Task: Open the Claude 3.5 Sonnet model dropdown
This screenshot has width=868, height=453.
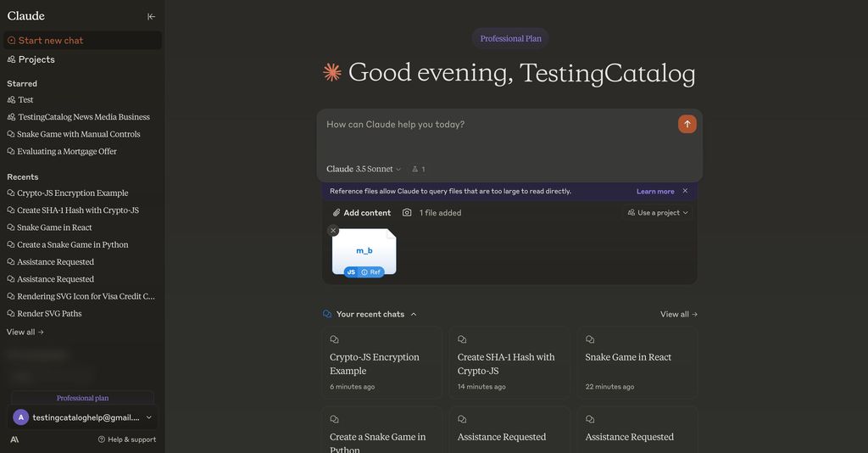Action: coord(364,169)
